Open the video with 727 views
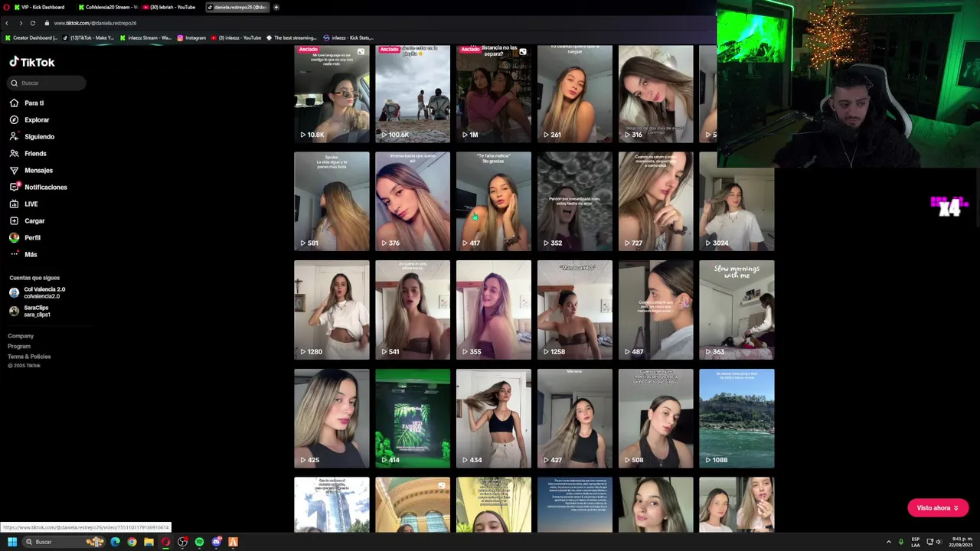The height and width of the screenshot is (551, 980). pos(656,201)
